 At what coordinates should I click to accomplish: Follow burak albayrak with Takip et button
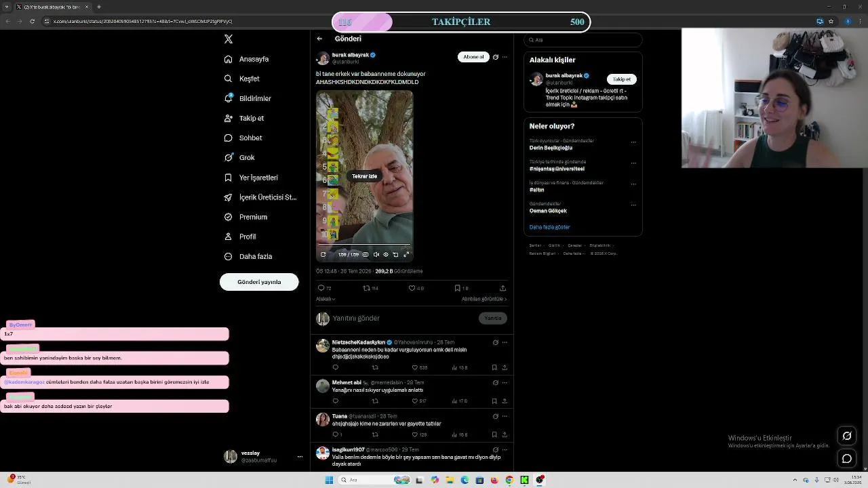click(621, 79)
